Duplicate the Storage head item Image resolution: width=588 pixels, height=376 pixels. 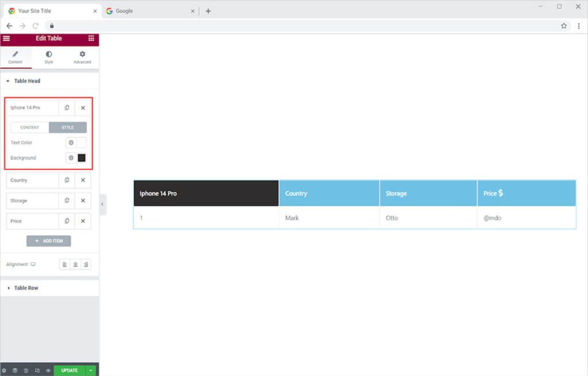(67, 201)
